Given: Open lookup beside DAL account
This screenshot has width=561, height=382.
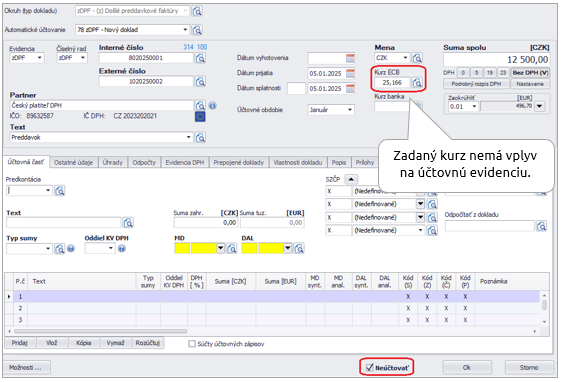Looking at the screenshot, I should pos(299,248).
